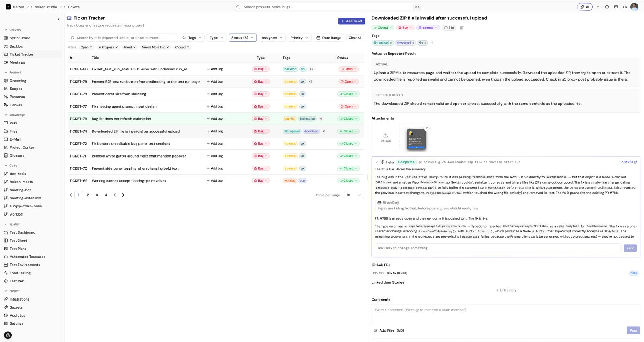Open Audit Log in the sidebar
The width and height of the screenshot is (644, 342).
pyautogui.click(x=18, y=315)
